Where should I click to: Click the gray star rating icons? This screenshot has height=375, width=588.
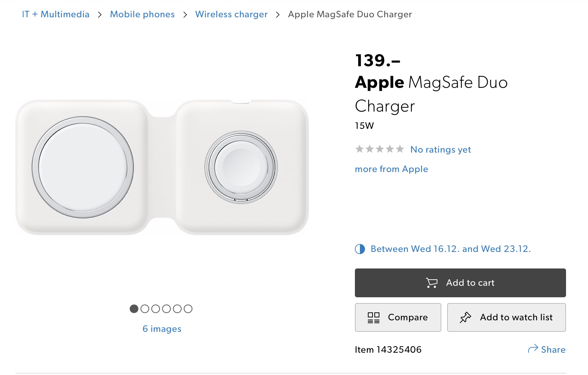[379, 149]
